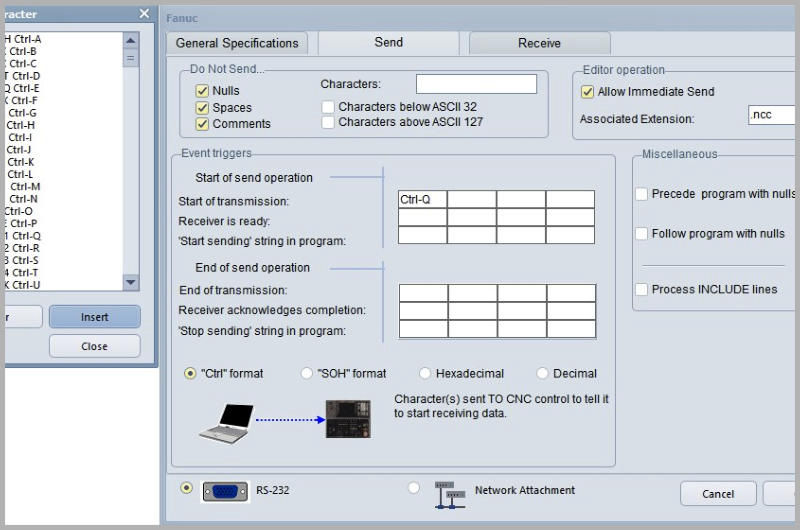Screen dimensions: 800x530
Task: Enable Characters below ASCII 32
Action: (328, 107)
